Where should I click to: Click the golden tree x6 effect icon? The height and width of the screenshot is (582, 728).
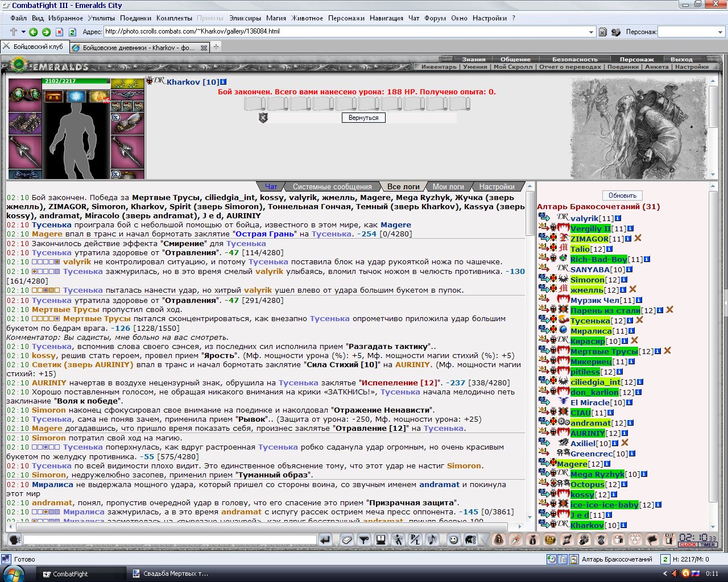click(x=99, y=97)
